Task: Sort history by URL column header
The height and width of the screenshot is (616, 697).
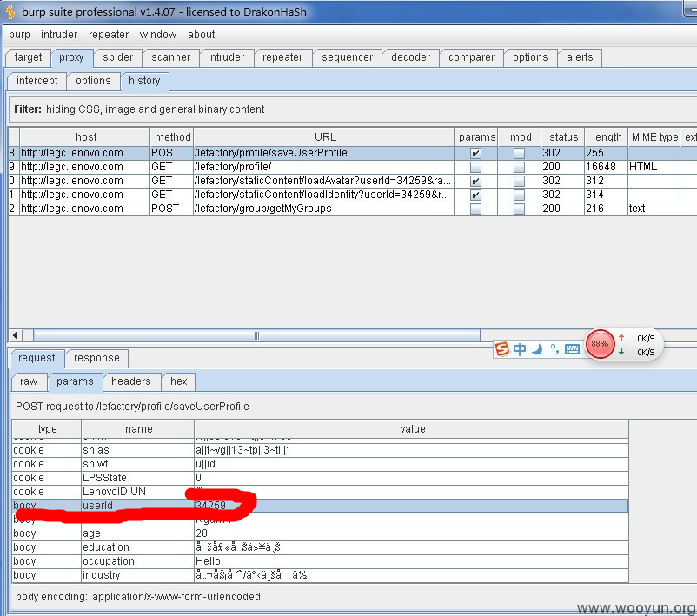Action: click(x=324, y=137)
